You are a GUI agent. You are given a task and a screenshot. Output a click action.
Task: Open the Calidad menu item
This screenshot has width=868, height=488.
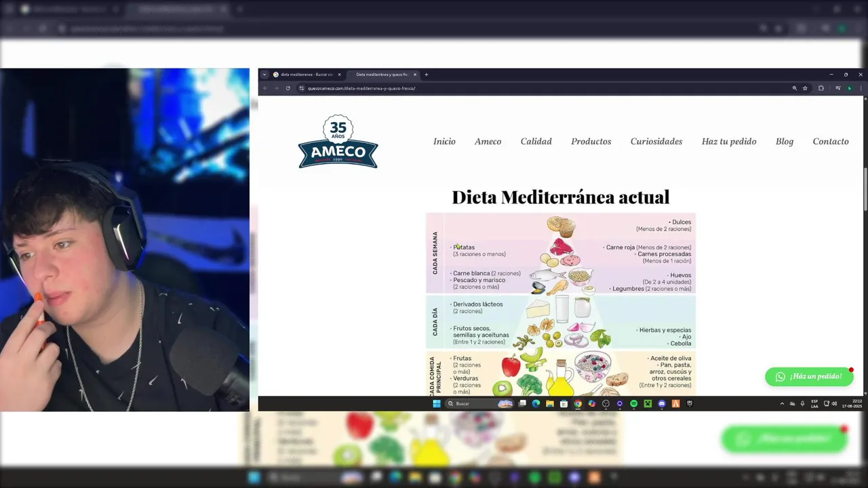[x=536, y=141]
